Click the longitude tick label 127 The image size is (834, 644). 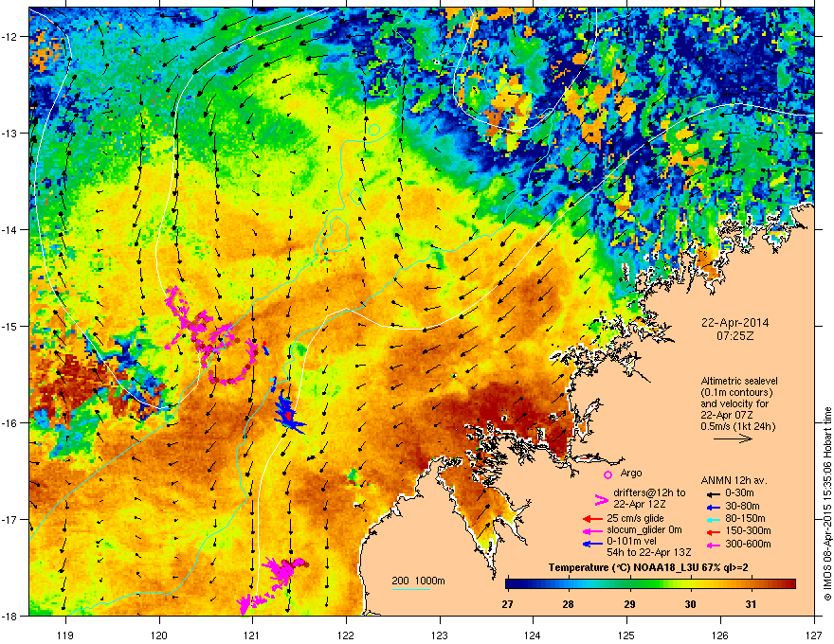click(x=814, y=635)
